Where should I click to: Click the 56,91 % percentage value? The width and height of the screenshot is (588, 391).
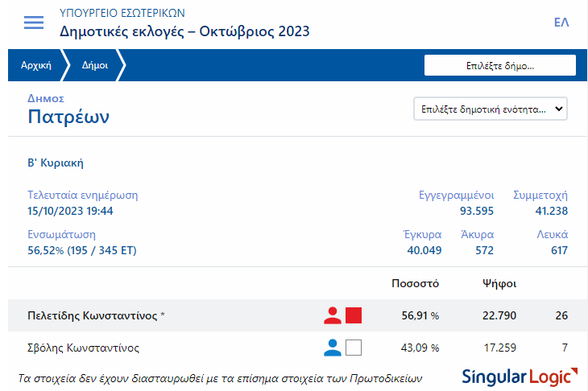(x=420, y=315)
